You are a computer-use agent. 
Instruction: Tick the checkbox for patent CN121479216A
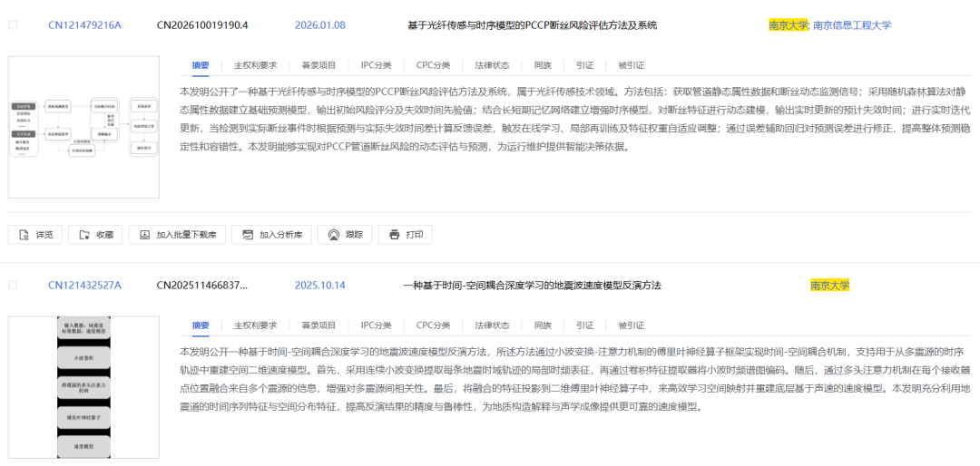13,25
